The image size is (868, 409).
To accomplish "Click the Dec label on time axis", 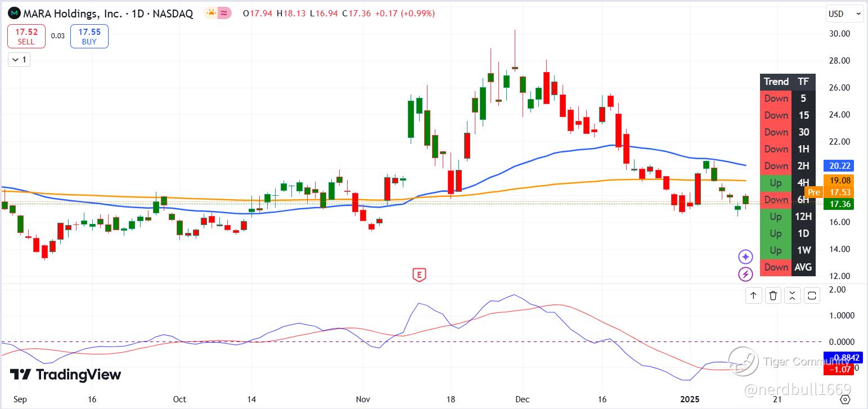I will [522, 399].
